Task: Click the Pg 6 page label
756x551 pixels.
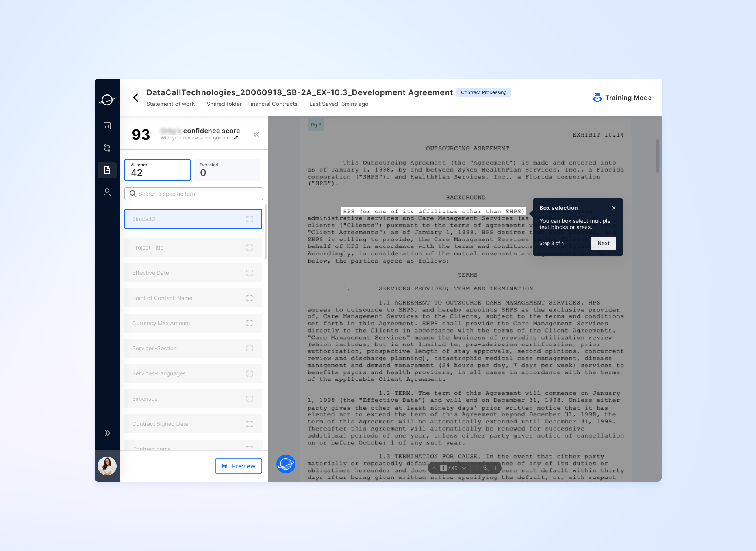Action: click(316, 125)
